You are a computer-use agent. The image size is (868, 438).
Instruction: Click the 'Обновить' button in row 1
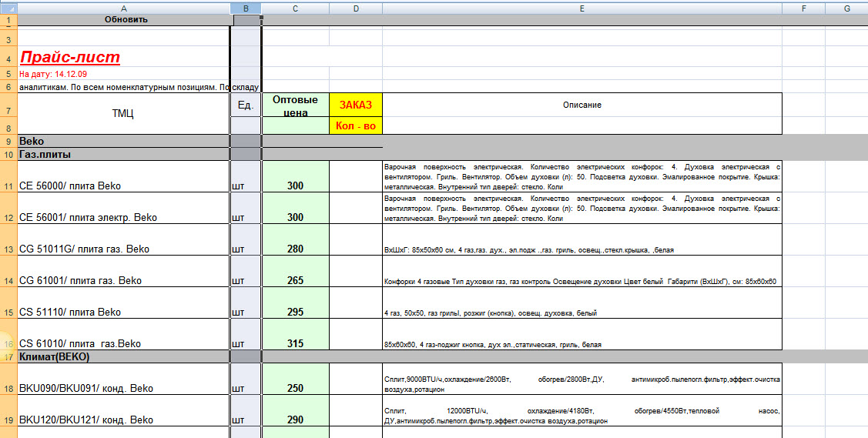(x=126, y=19)
